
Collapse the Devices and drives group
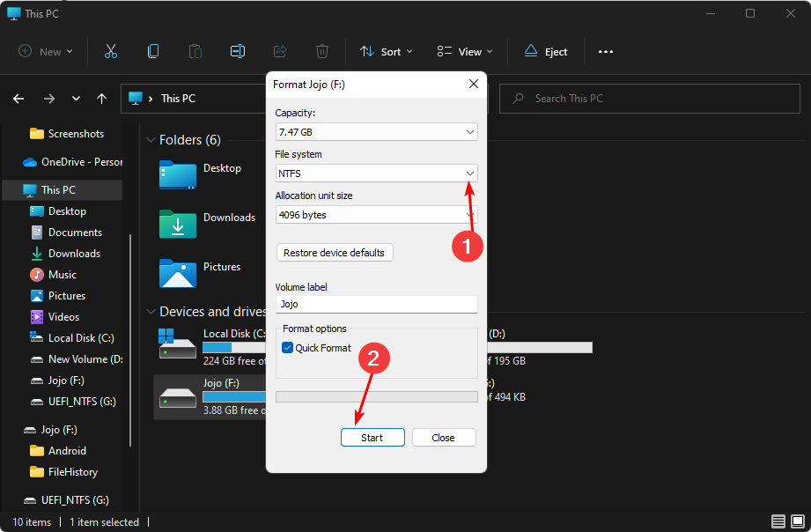pyautogui.click(x=151, y=312)
